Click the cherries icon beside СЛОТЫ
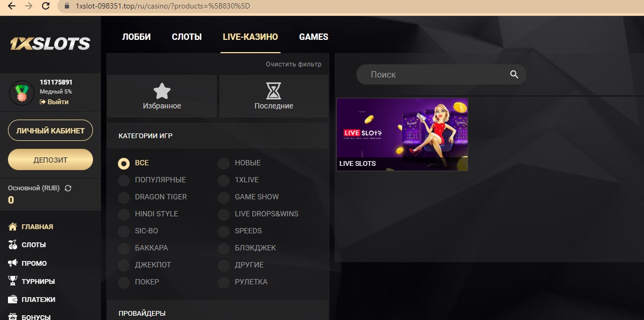Screen dimensions: 644x320 pos(13,245)
